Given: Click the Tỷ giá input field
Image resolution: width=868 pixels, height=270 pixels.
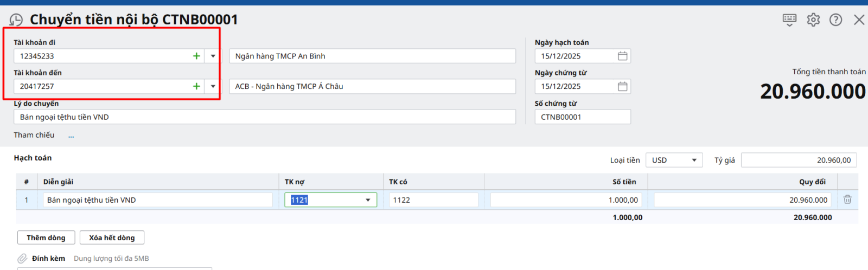Looking at the screenshot, I should pyautogui.click(x=799, y=160).
